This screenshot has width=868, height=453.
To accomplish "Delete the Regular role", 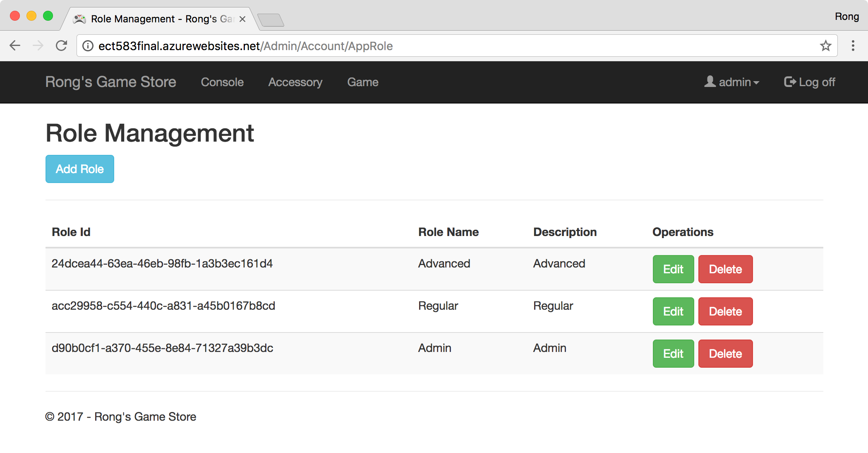I will [x=725, y=311].
